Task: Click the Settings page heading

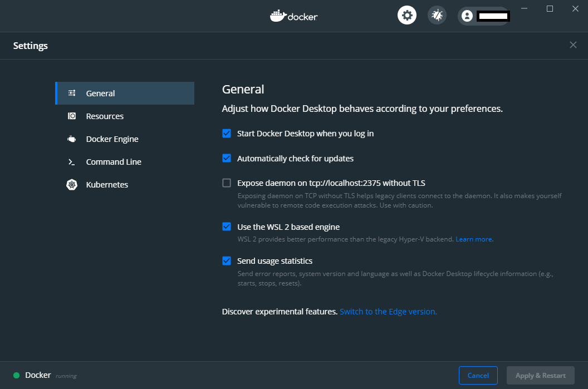Action: (31, 46)
